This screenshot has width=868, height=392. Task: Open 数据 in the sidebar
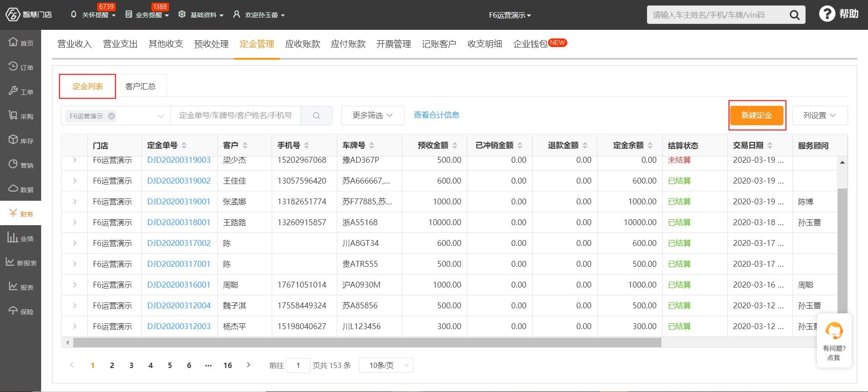tap(21, 189)
